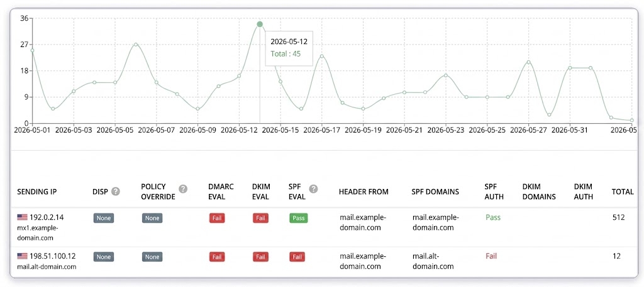Click the DKIM AUTH column header
Image resolution: width=644 pixels, height=287 pixels.
pos(584,192)
